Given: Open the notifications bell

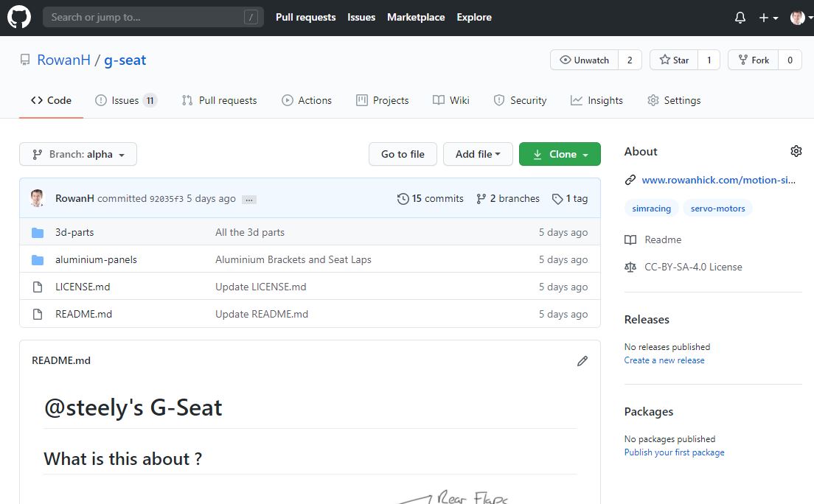Looking at the screenshot, I should (740, 18).
